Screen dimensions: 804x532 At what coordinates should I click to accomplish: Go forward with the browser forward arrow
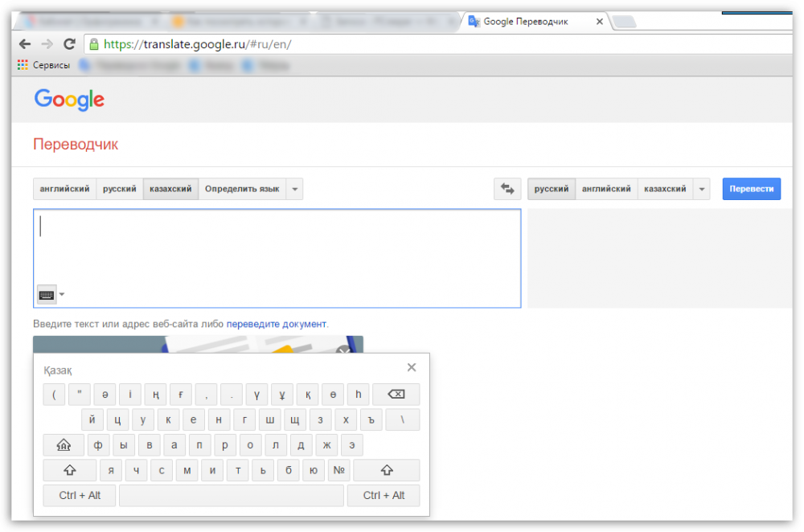point(47,44)
